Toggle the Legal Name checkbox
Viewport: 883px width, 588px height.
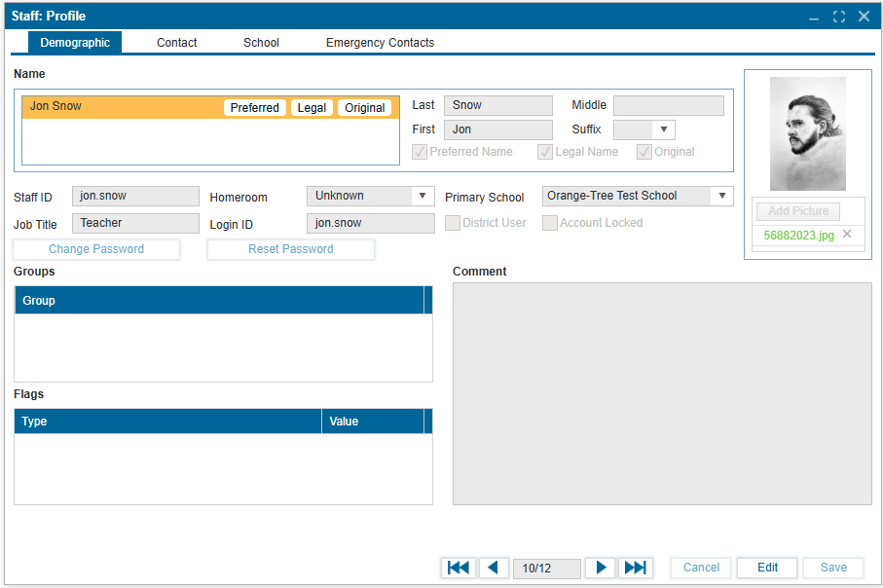point(546,152)
